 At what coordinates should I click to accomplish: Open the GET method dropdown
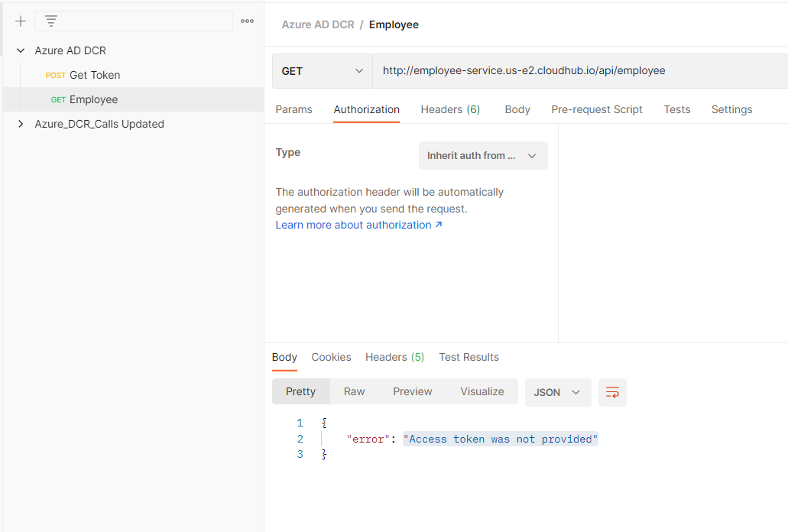point(322,70)
